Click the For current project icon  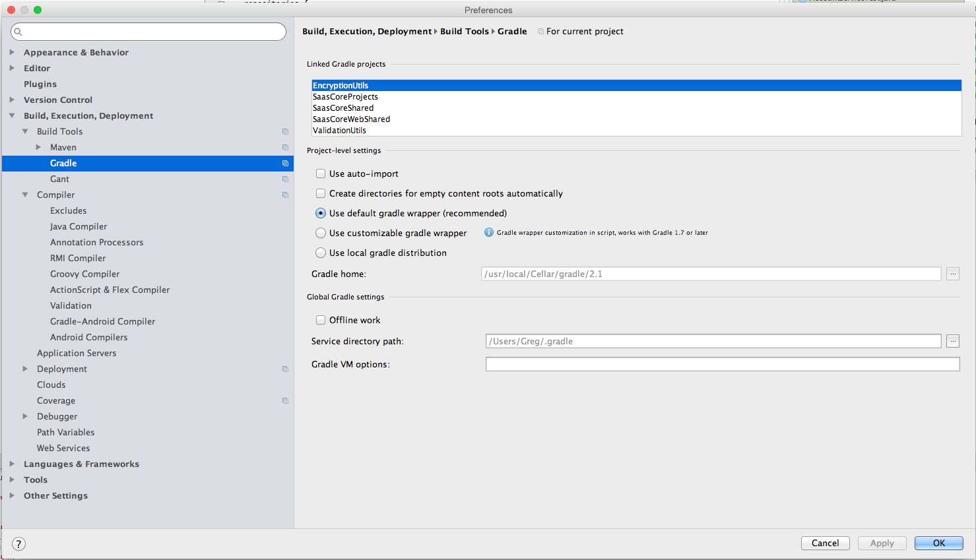[x=540, y=32]
